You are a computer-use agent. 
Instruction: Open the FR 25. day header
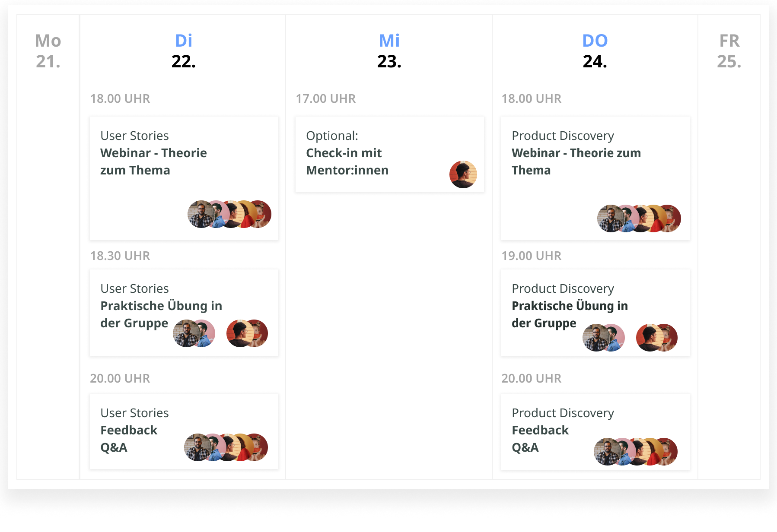coord(729,51)
